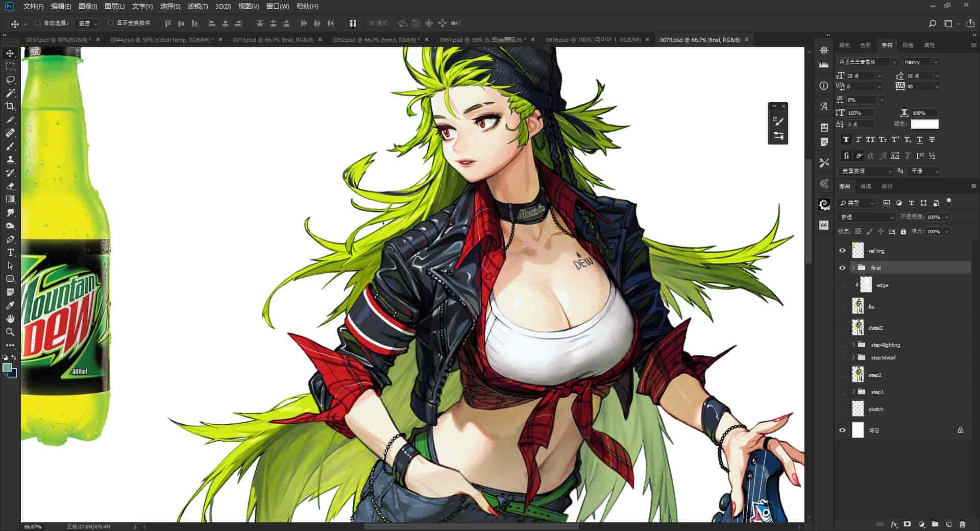This screenshot has width=980, height=531.
Task: Open the 图层(L) menu
Action: tap(114, 6)
